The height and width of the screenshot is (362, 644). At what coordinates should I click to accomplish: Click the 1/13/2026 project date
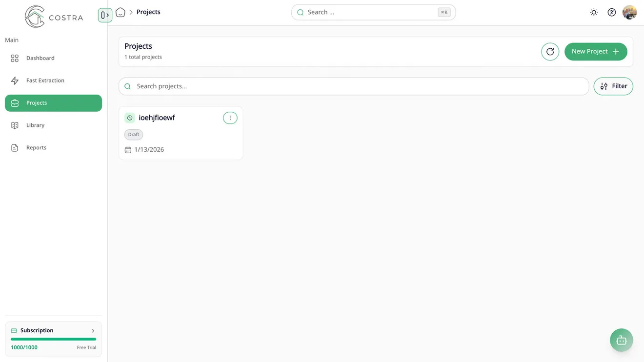click(149, 150)
